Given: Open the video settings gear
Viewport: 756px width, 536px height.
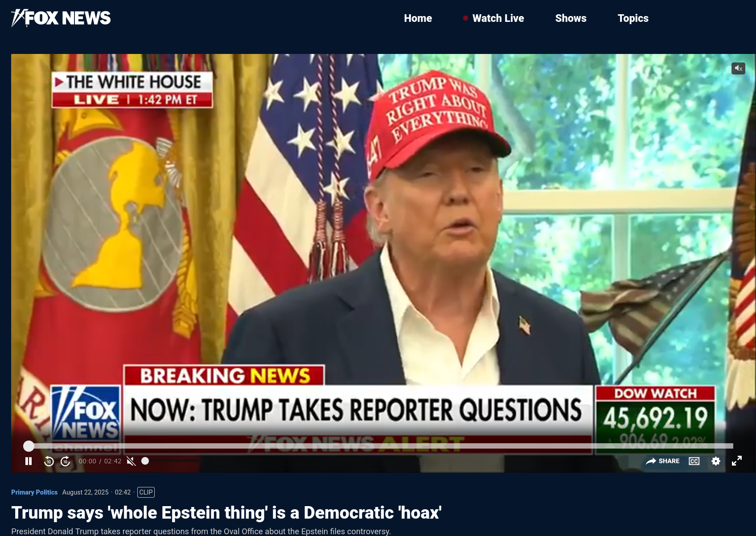Looking at the screenshot, I should [716, 461].
